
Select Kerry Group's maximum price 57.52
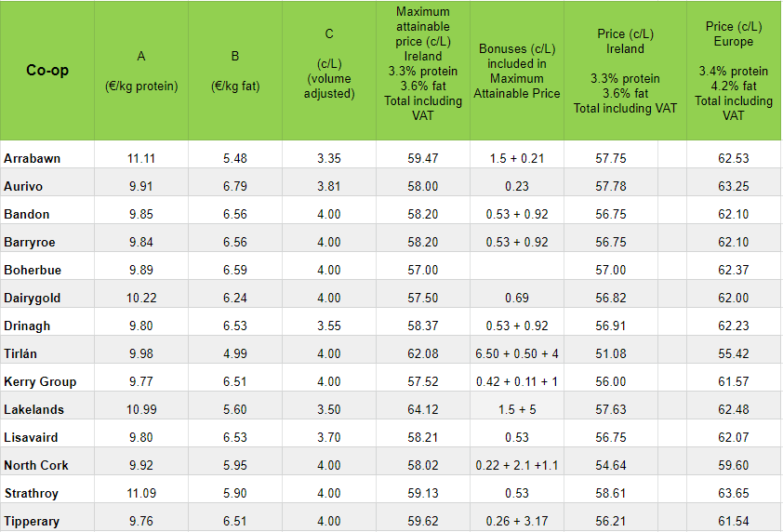point(423,381)
